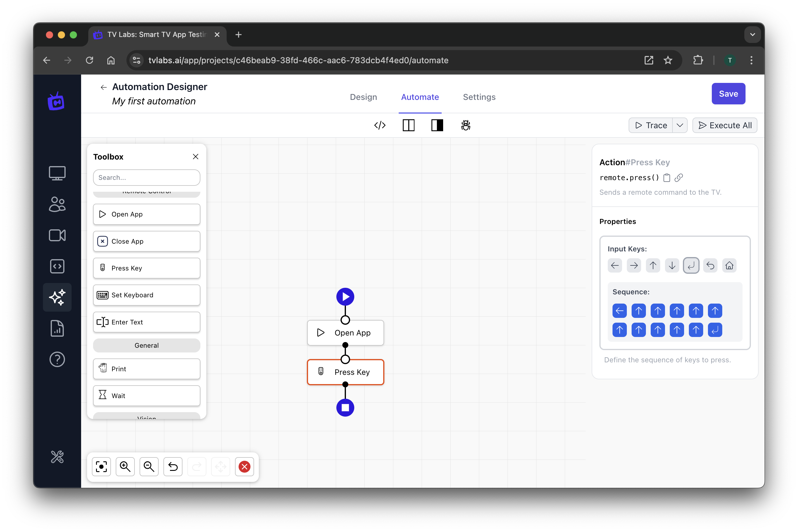Switch to the Settings tab
The image size is (798, 532).
click(479, 97)
